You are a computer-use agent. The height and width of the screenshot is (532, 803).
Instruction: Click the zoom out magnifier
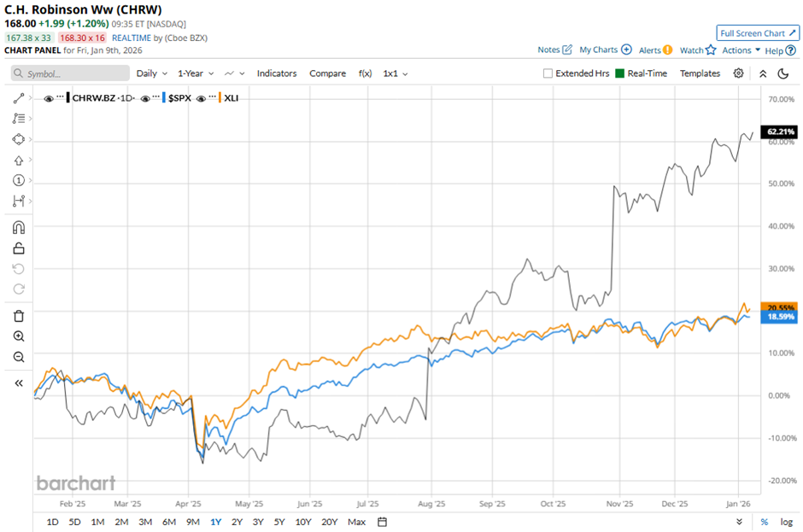pyautogui.click(x=19, y=357)
